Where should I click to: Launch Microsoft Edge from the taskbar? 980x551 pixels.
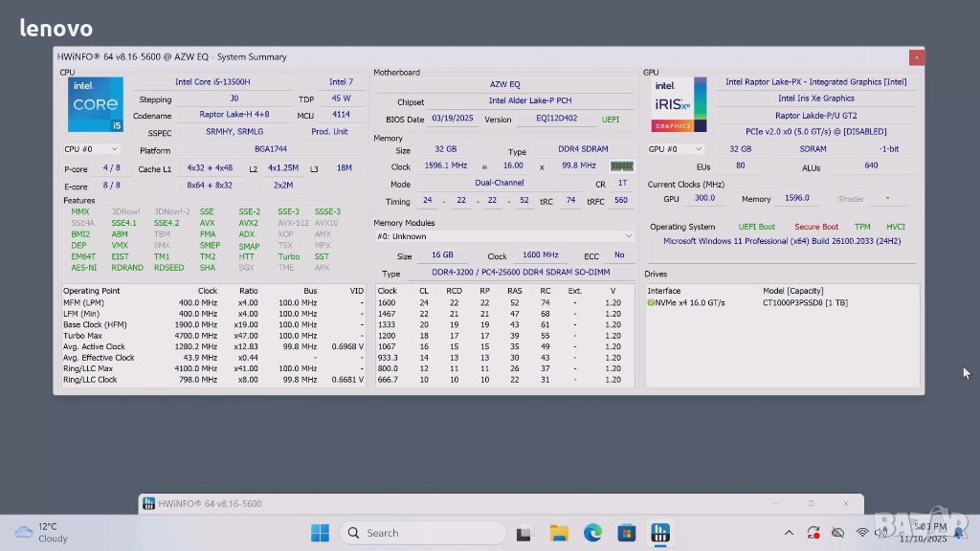(x=592, y=533)
